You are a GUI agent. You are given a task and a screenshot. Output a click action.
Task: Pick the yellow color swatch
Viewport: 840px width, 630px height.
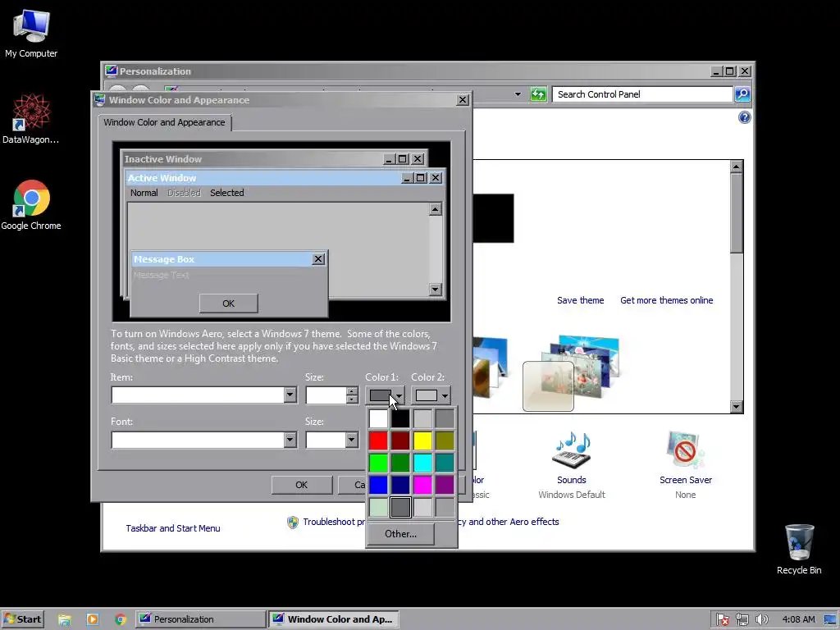click(422, 441)
